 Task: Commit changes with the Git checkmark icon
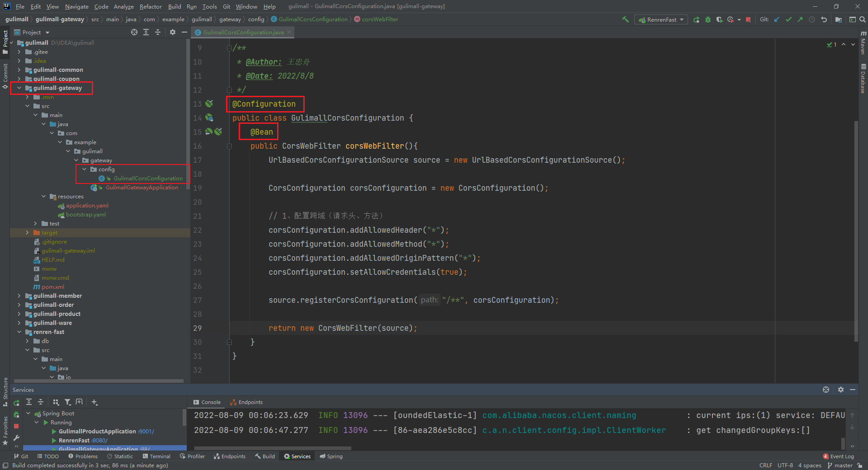click(788, 19)
